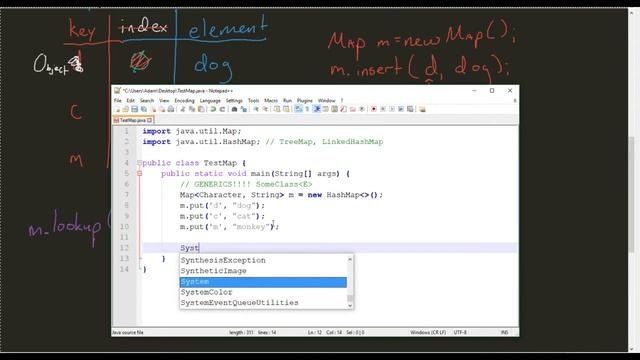The height and width of the screenshot is (360, 640).
Task: Click the Windows (CR LF) status bar field
Action: tap(428, 332)
